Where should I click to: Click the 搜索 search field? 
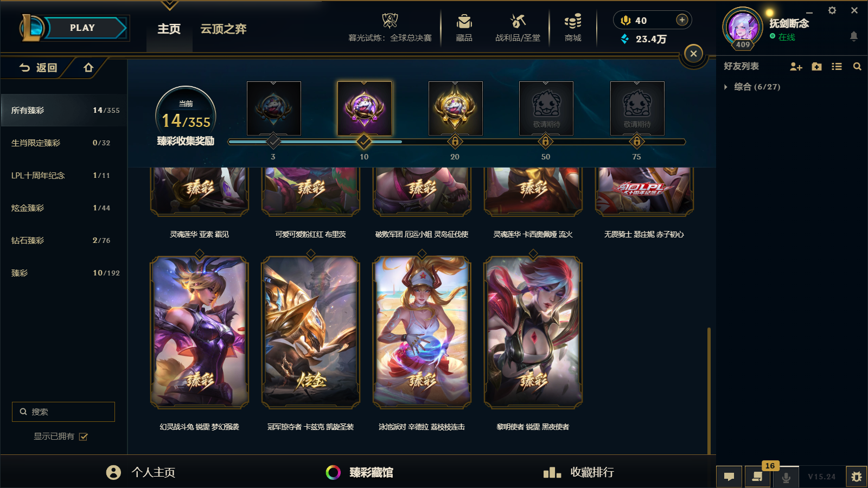pos(63,412)
